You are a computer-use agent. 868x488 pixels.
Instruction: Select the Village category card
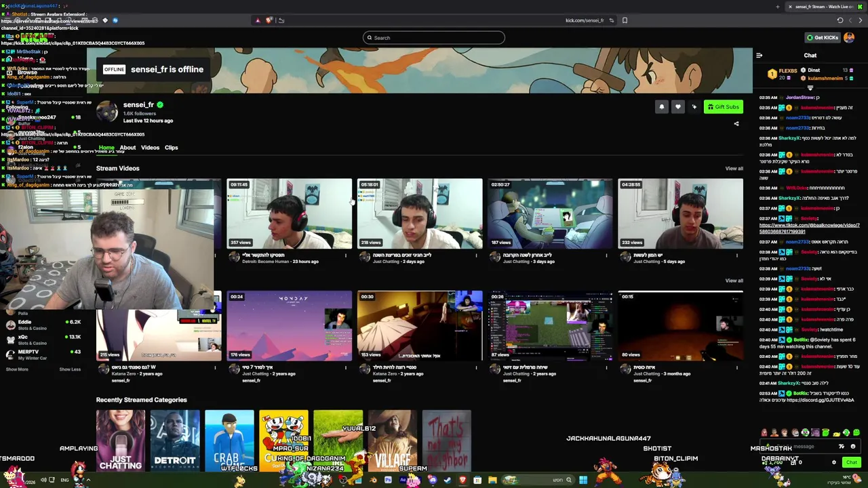coord(392,441)
